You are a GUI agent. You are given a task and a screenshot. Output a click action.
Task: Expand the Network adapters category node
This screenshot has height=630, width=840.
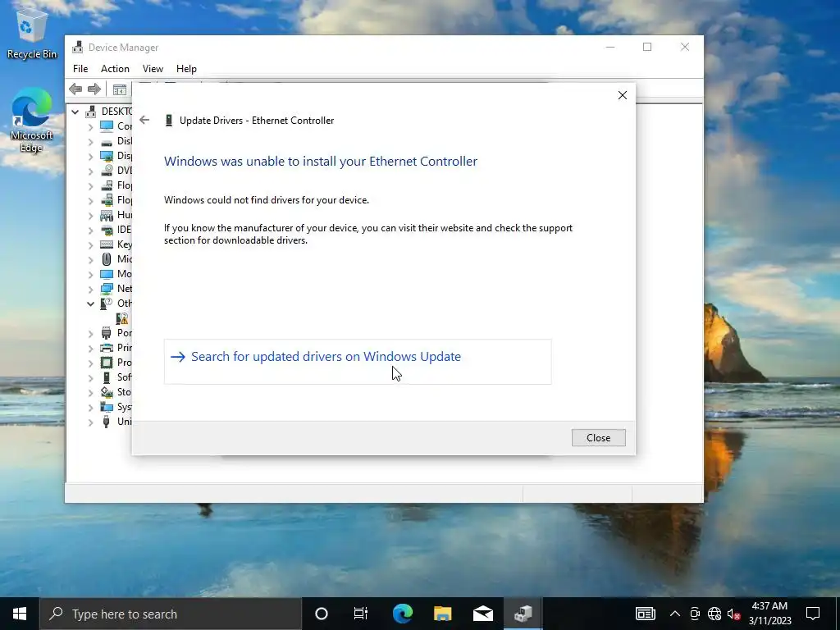(90, 289)
